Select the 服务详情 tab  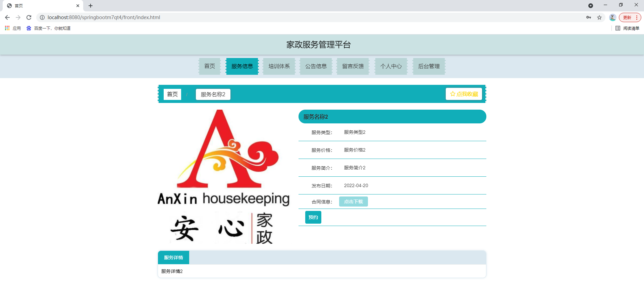point(173,258)
